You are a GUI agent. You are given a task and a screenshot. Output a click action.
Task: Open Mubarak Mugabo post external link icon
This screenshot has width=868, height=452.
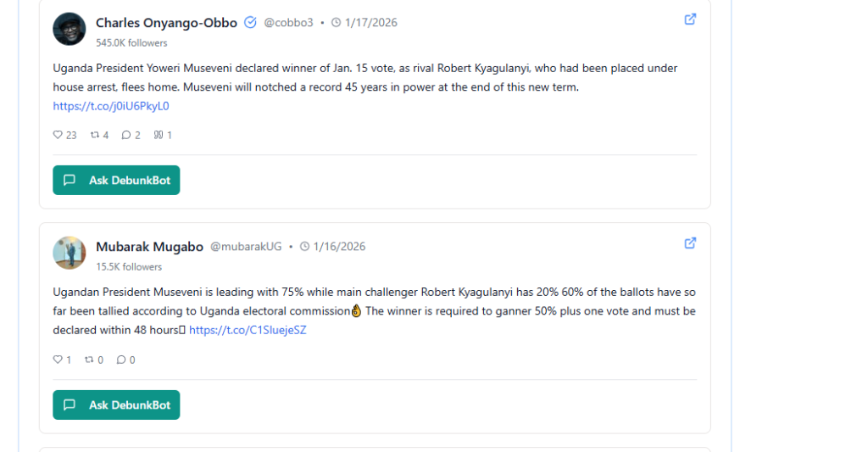(x=690, y=243)
